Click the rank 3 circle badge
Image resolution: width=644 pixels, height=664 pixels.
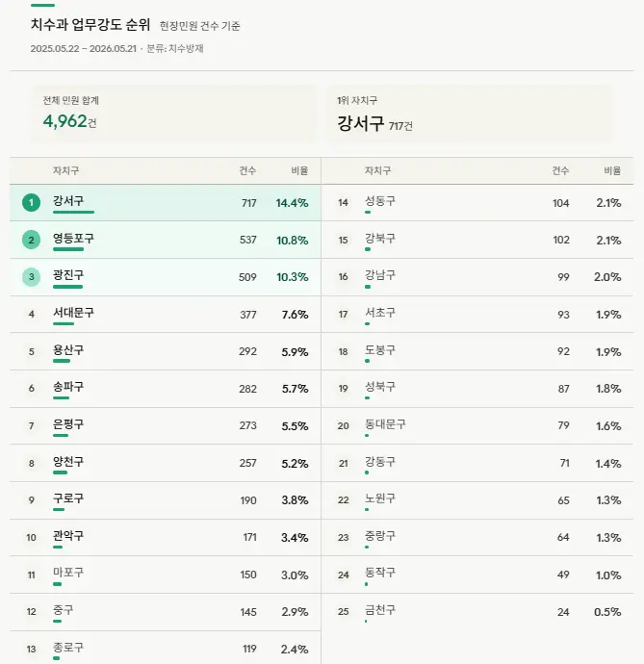point(31,277)
